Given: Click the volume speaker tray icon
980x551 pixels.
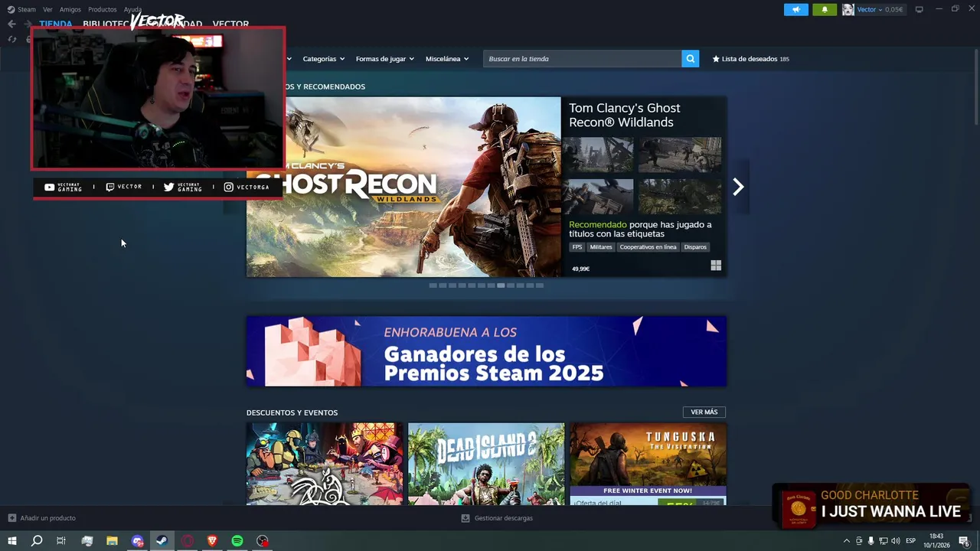Looking at the screenshot, I should [896, 541].
